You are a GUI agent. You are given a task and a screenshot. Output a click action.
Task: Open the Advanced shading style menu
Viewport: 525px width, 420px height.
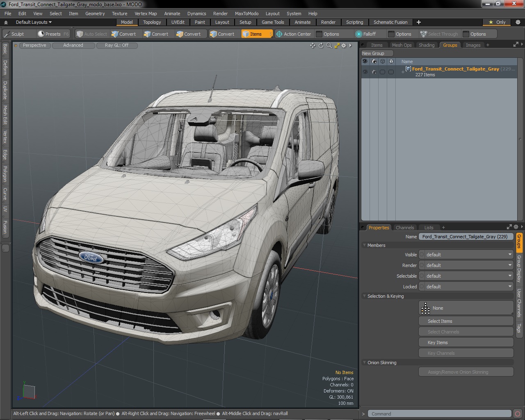pyautogui.click(x=73, y=46)
